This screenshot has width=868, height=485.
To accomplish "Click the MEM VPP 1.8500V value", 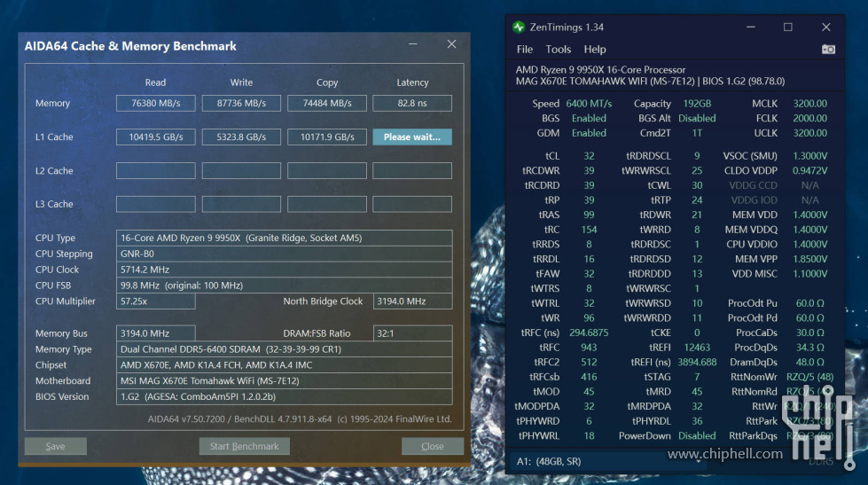I will (x=809, y=259).
